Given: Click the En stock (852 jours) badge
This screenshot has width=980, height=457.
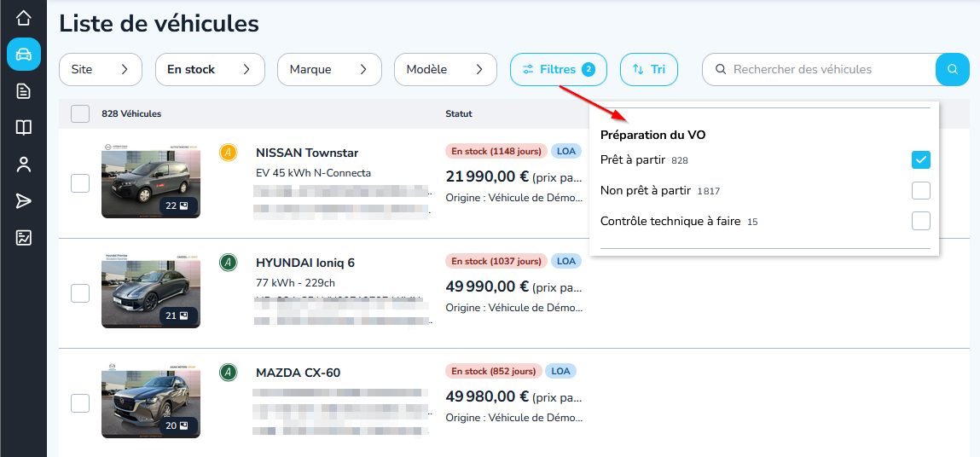Looking at the screenshot, I should pyautogui.click(x=494, y=372).
